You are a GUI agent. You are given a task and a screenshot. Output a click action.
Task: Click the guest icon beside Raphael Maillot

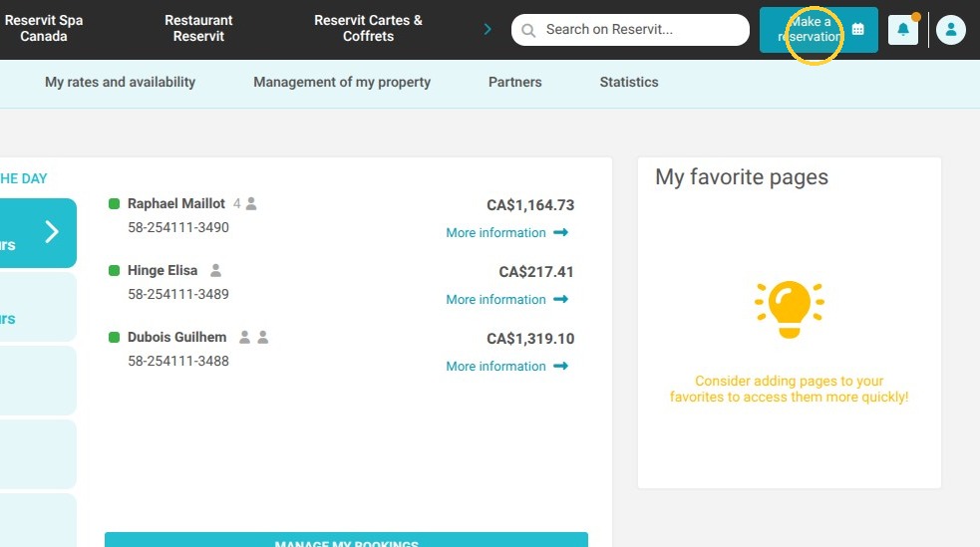click(250, 203)
